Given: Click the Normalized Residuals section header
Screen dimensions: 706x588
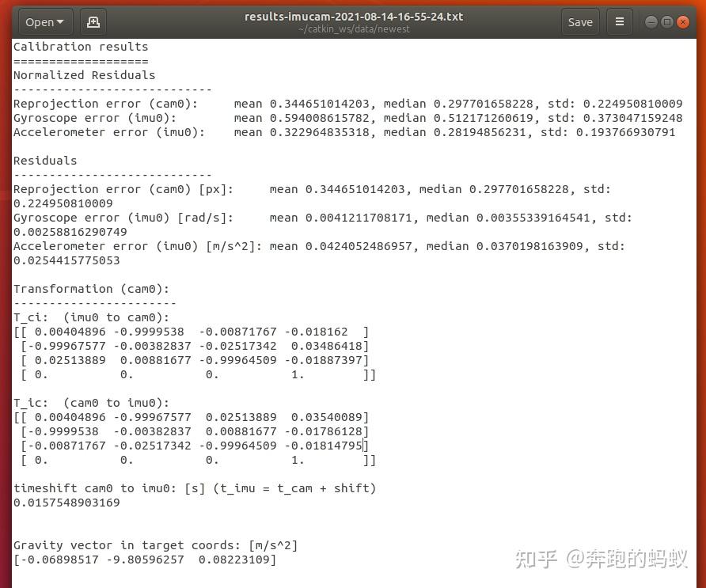Looking at the screenshot, I should (x=84, y=75).
